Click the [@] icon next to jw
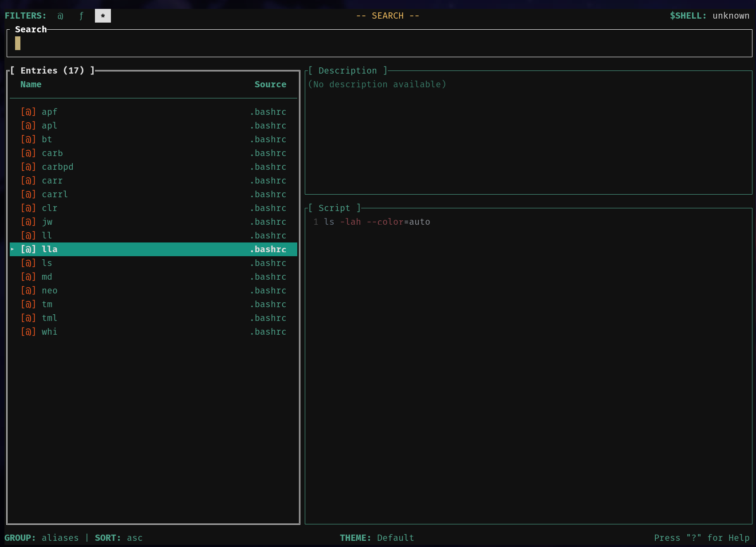756x547 pixels. coord(28,222)
